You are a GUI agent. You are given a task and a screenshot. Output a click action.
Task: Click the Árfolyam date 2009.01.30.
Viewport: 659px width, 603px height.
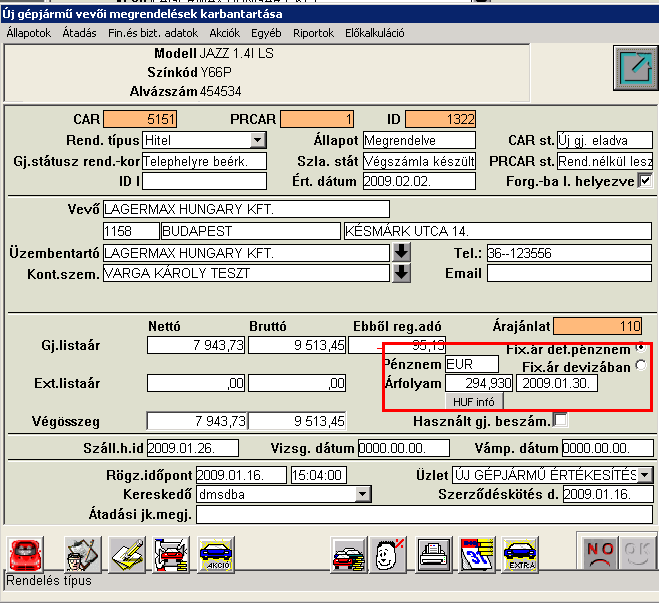click(x=557, y=383)
